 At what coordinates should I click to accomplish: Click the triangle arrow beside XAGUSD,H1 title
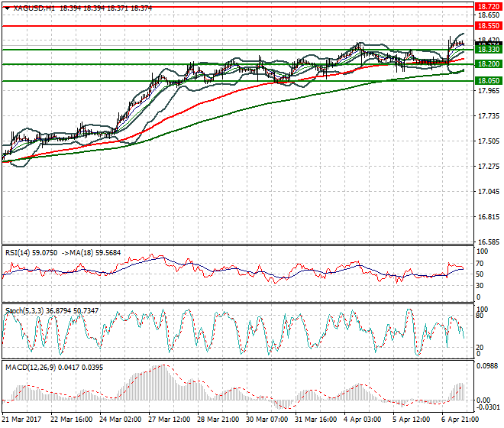[x=7, y=8]
